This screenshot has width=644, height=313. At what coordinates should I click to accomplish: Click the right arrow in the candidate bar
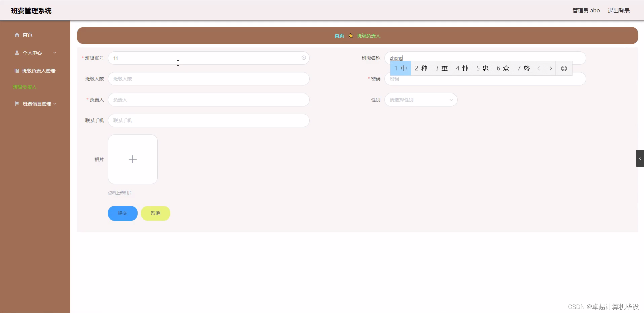(x=551, y=68)
